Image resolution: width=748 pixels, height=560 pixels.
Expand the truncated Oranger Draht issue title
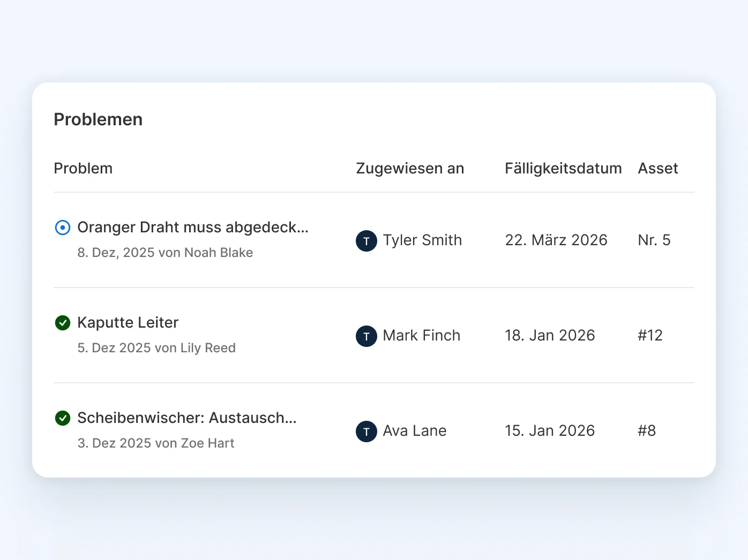tap(193, 228)
